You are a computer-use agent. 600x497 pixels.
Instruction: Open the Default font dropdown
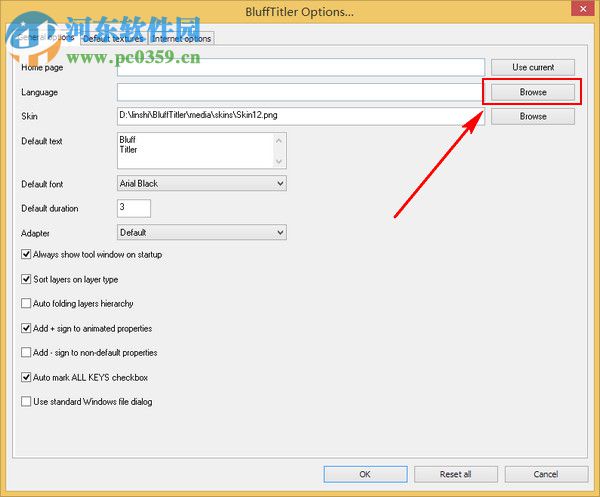202,184
